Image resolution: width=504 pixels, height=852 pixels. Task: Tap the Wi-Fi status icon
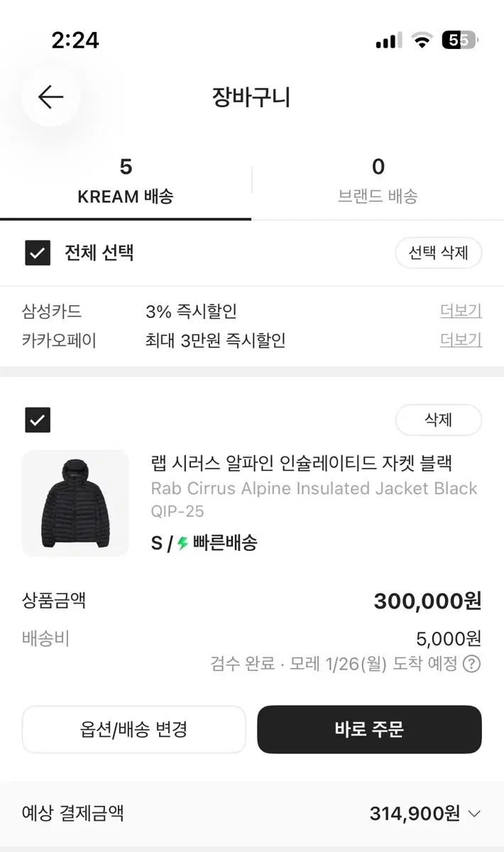[422, 41]
